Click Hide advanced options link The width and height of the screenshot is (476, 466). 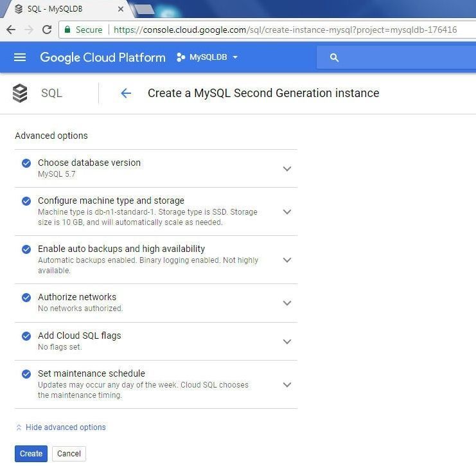[x=66, y=427]
